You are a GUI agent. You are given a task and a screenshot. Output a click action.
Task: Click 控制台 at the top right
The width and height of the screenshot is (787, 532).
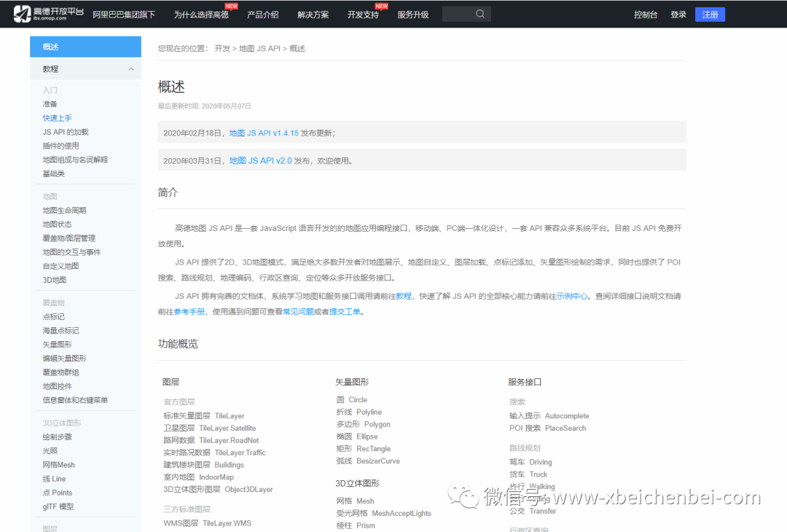(x=646, y=13)
